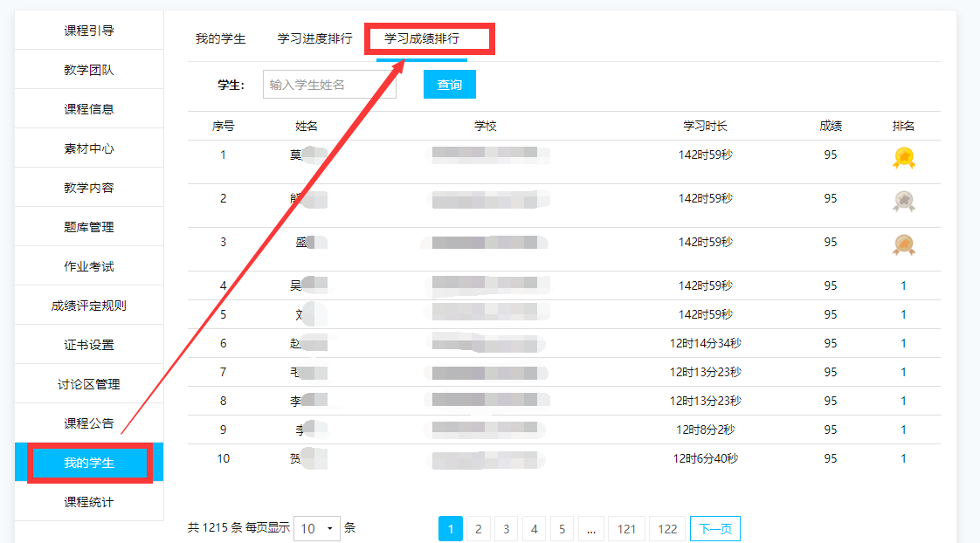This screenshot has height=543, width=980.
Task: Open 教学团队 in the sidebar
Action: [89, 70]
